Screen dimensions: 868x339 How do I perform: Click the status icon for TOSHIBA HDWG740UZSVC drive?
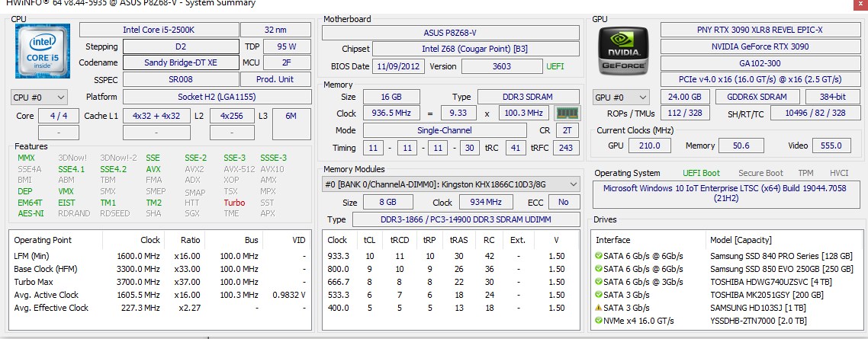pyautogui.click(x=599, y=282)
